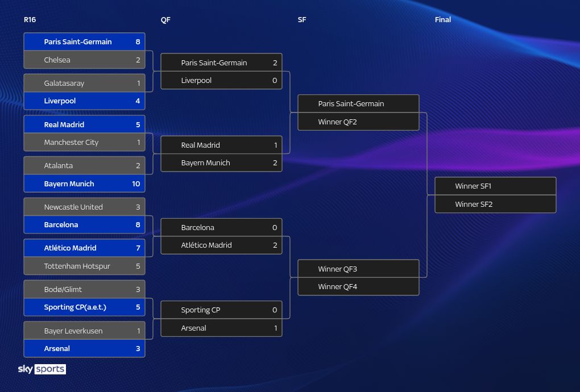Select Liverpool in the quarter-final bracket
The image size is (580, 392).
tap(221, 81)
